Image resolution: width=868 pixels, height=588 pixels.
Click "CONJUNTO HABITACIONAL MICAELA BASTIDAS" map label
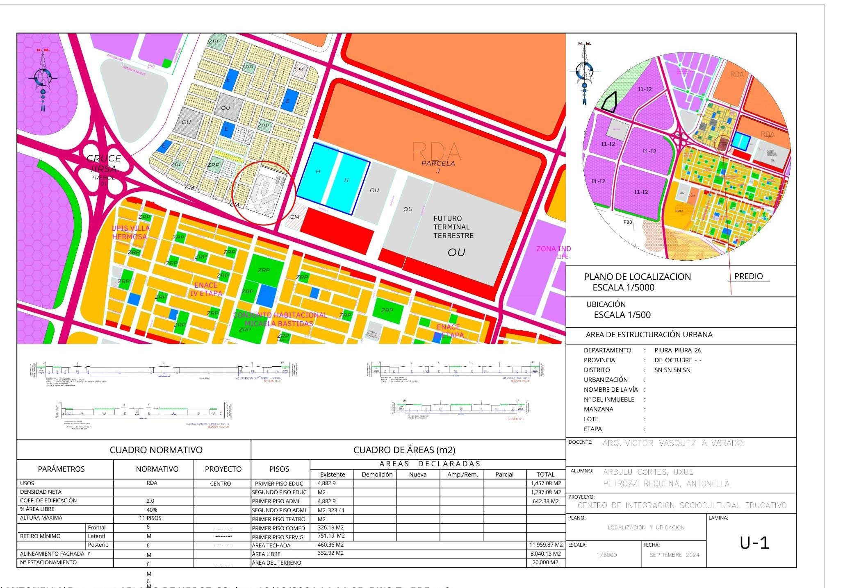coord(280,319)
